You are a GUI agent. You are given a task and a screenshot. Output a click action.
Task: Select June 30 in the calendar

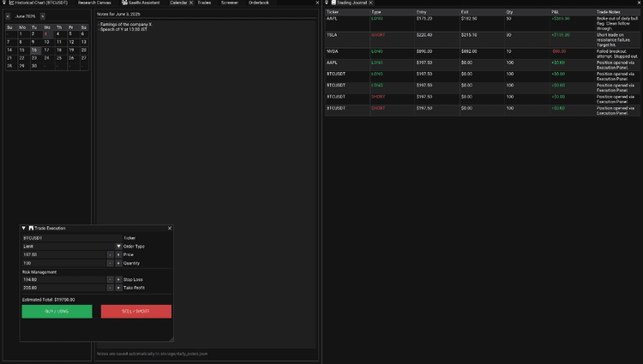point(34,66)
